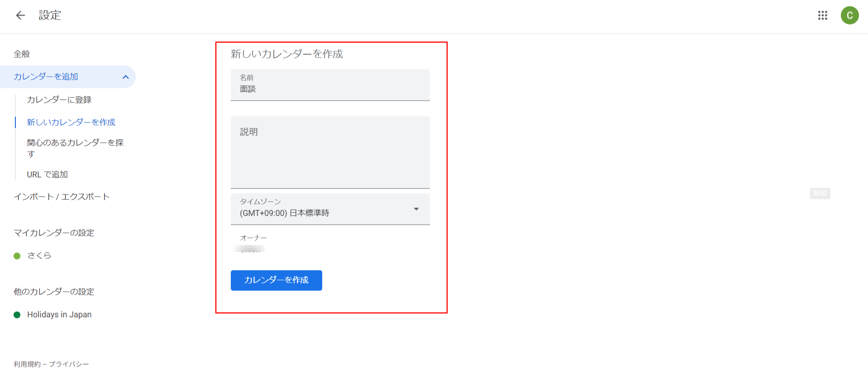Screen dimensions: 868x370
Task: Select カレンダーに登録 in the sidebar
Action: (59, 100)
